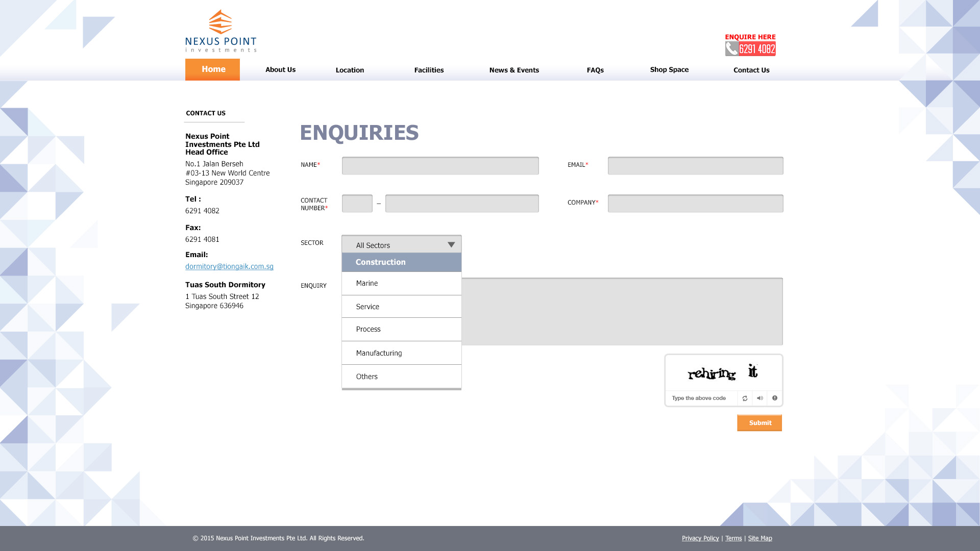Play the audio version of the captcha
The image size is (980, 551).
click(x=760, y=398)
